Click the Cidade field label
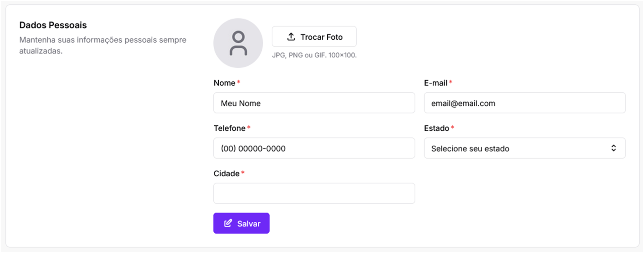Image resolution: width=644 pixels, height=253 pixels. pos(226,174)
